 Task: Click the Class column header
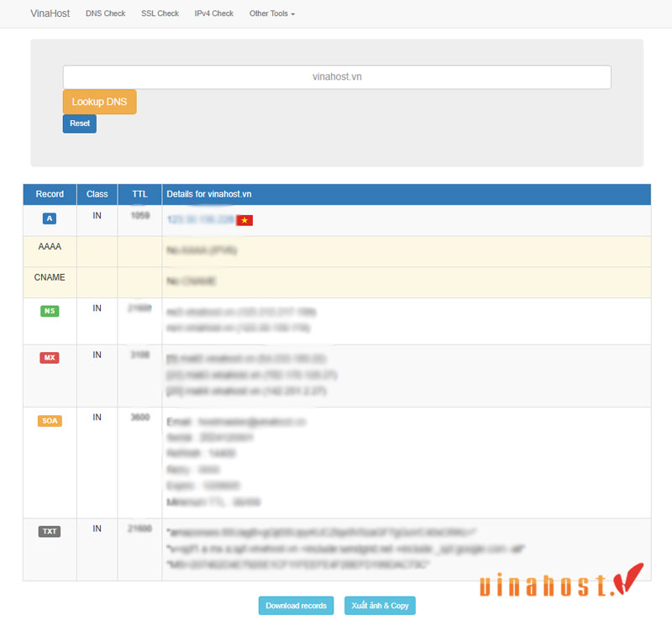97,194
